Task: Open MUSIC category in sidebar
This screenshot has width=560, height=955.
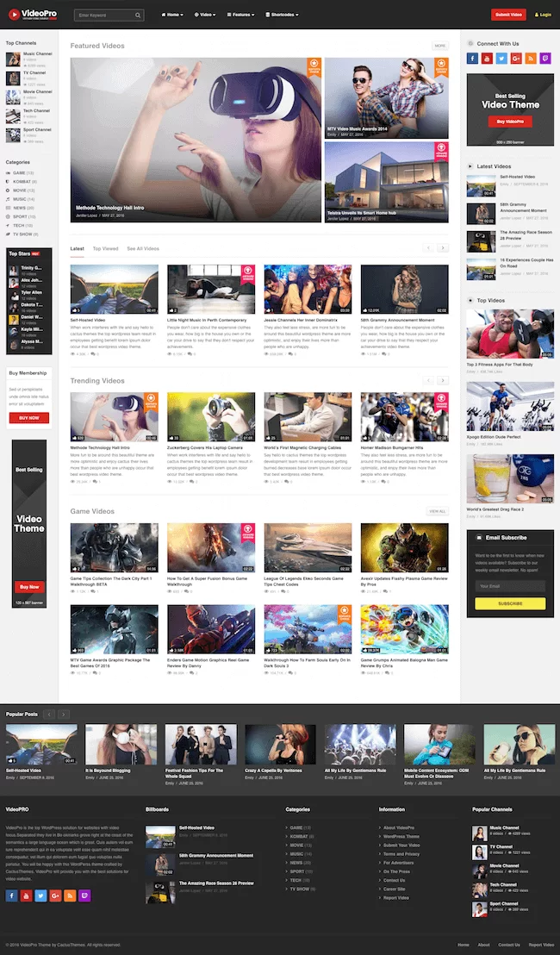Action: click(x=20, y=199)
